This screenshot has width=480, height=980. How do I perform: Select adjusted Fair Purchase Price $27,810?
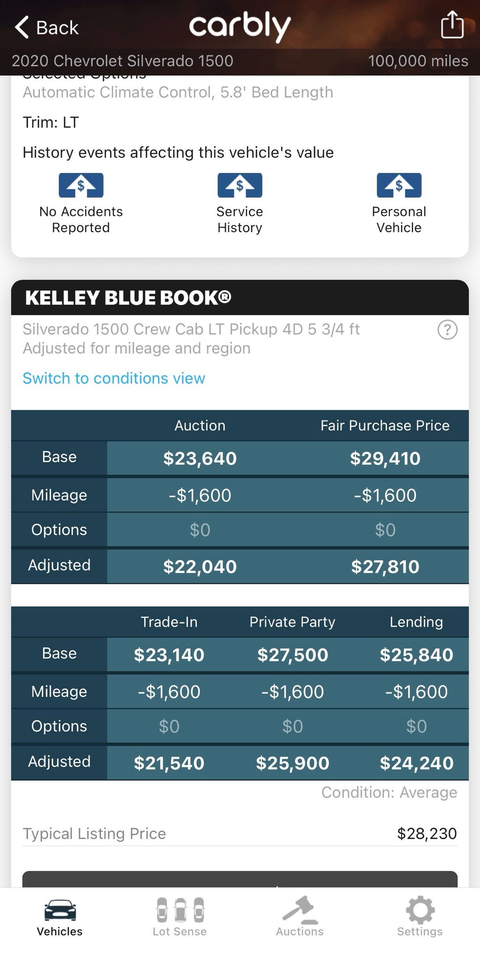coord(385,566)
